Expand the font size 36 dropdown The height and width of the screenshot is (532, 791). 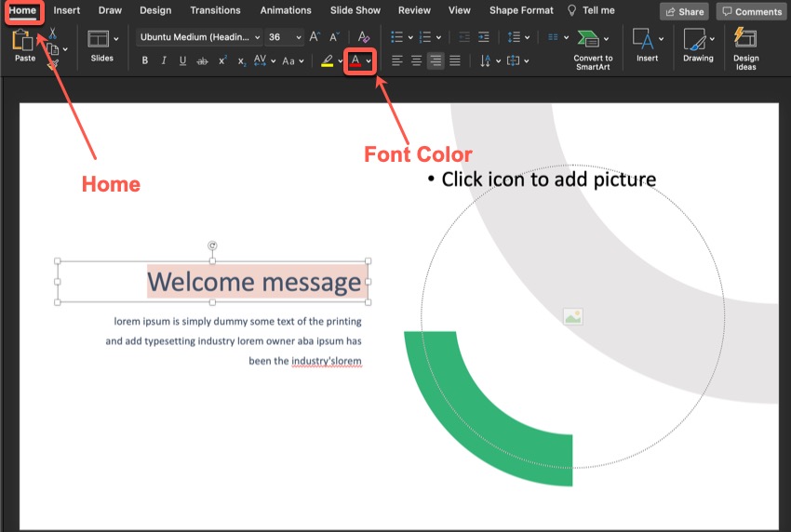tap(298, 37)
